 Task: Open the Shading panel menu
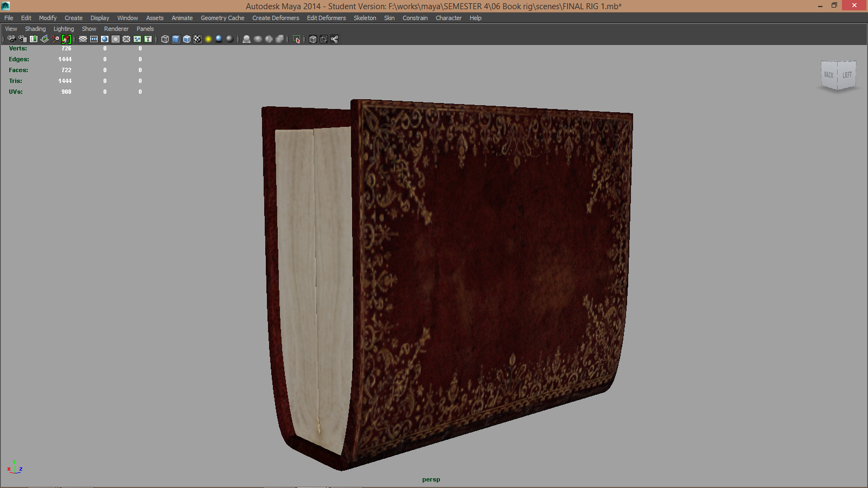pos(35,28)
